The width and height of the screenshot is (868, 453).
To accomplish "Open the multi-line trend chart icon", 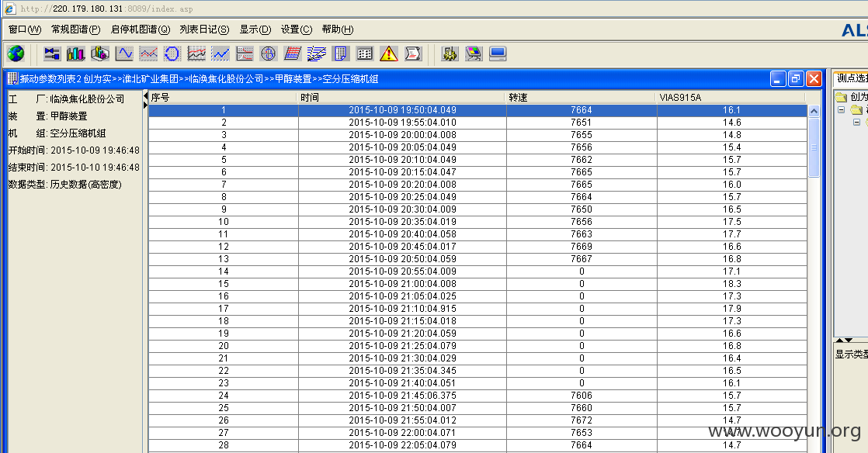I will point(196,54).
